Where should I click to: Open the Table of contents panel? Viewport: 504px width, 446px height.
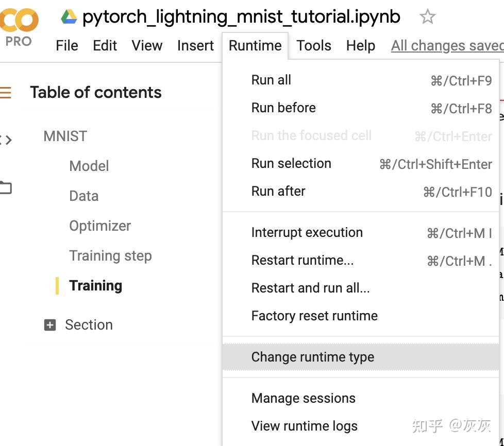point(4,93)
